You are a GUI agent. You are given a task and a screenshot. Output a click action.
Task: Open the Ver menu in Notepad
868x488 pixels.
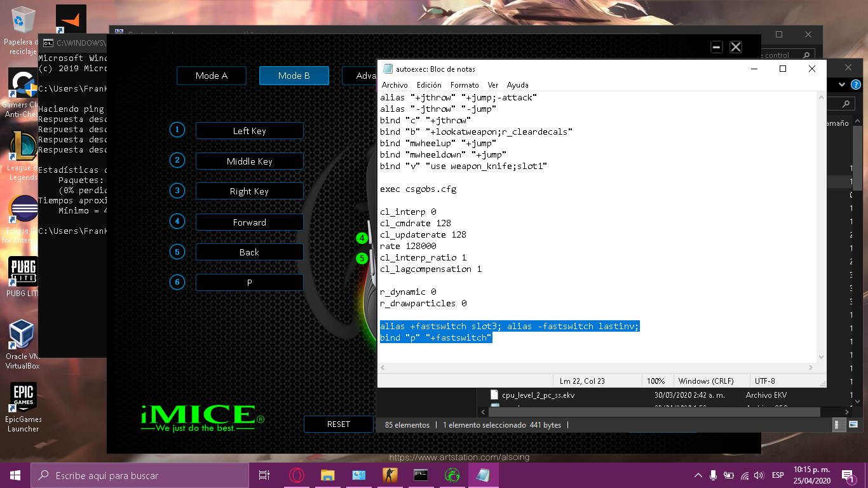pyautogui.click(x=493, y=85)
